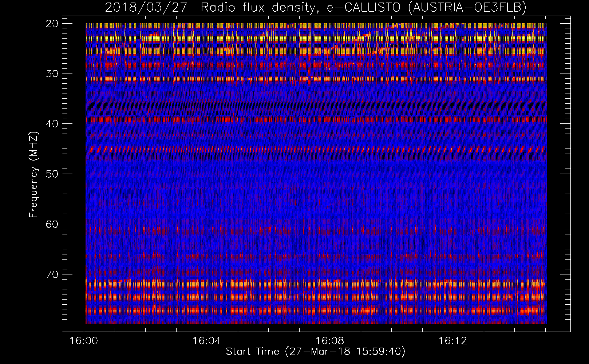Click the frequency tick label '40'
This screenshot has width=589, height=364.
52,124
